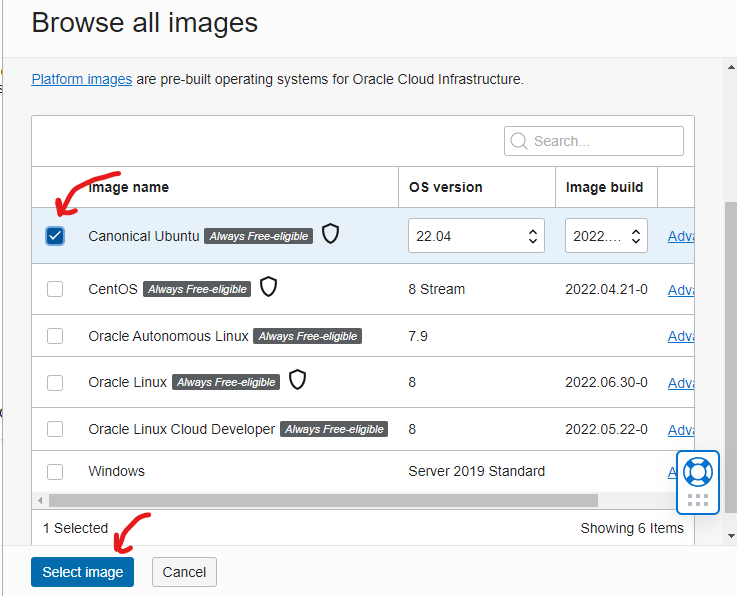Click the Image name column header
Screen dimensions: 737x596
pos(128,187)
